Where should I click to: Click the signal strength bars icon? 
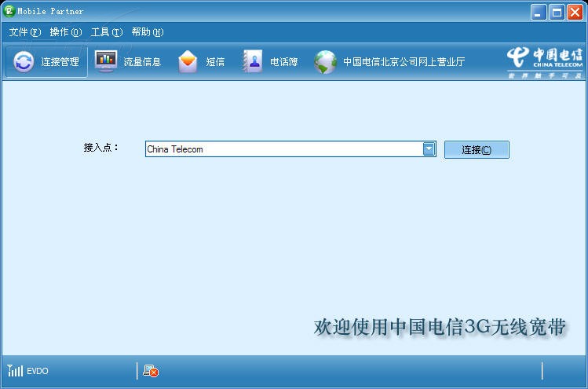point(15,371)
